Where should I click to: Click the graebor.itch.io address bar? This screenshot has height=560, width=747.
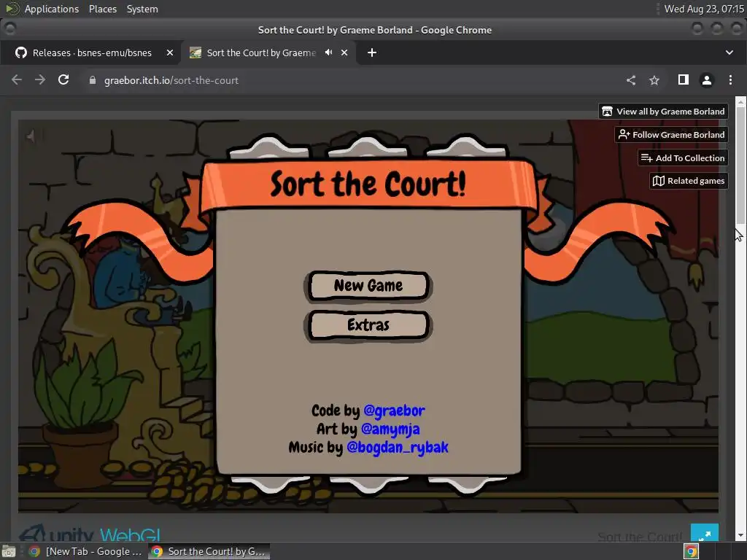click(x=171, y=80)
